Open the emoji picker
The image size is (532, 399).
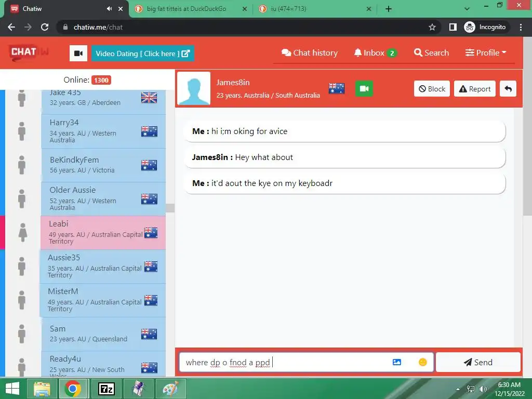(423, 362)
